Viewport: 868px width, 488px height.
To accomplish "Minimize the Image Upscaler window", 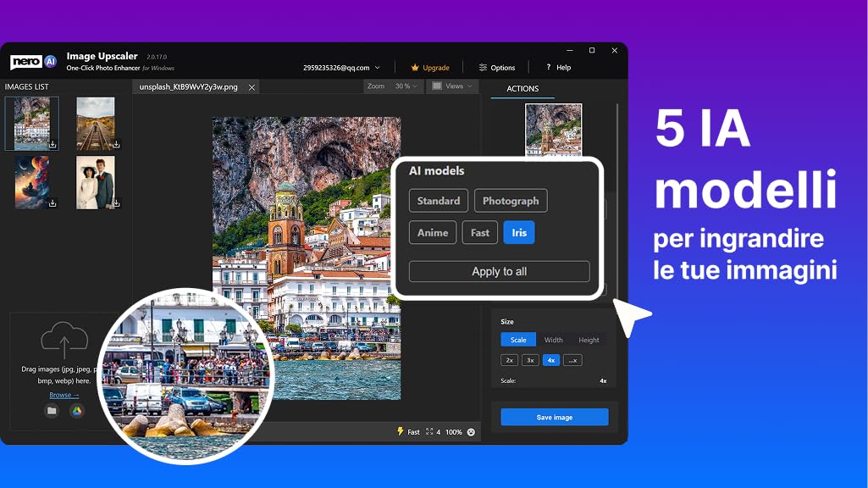I will coord(570,50).
